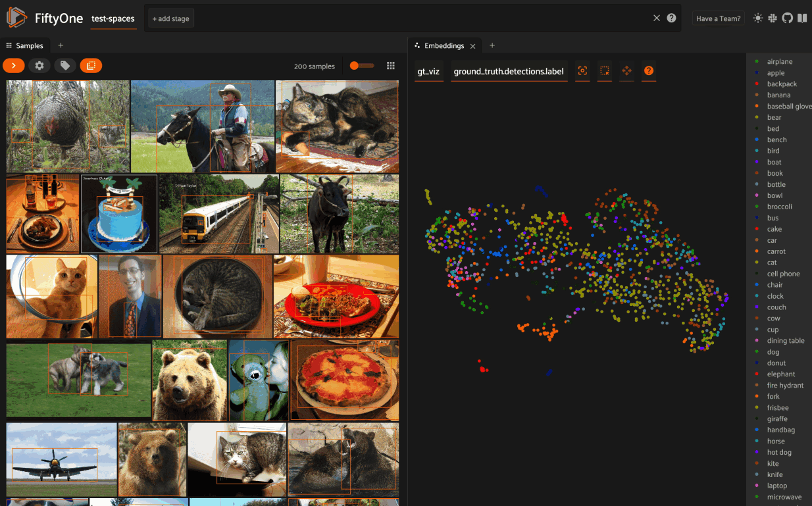This screenshot has width=812, height=506.
Task: Open the GitHub repository icon
Action: (x=788, y=18)
